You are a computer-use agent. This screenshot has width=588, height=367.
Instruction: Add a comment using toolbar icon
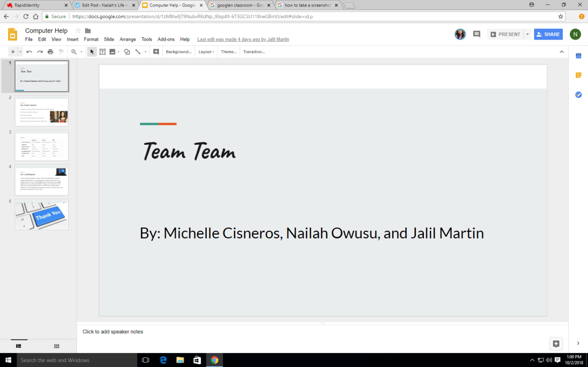point(156,52)
